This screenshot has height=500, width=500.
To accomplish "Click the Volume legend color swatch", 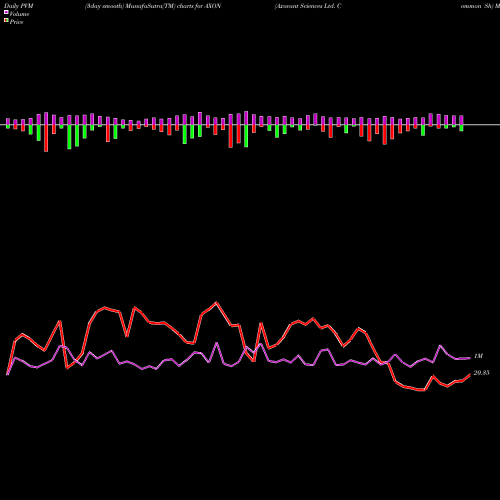I will point(6,12).
